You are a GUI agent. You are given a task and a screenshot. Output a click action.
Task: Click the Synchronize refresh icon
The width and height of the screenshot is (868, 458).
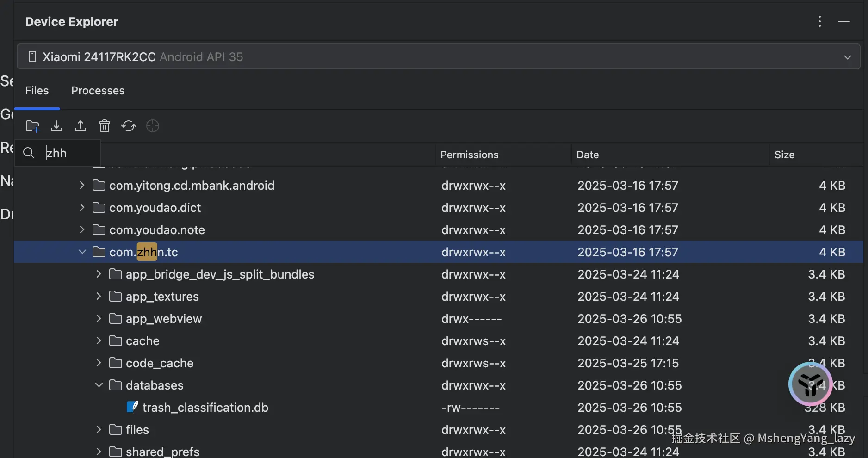[x=129, y=126]
